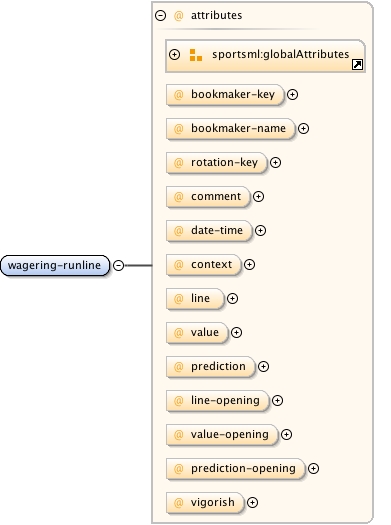Click the plus icon next to context
The image size is (391, 525).
point(249,265)
